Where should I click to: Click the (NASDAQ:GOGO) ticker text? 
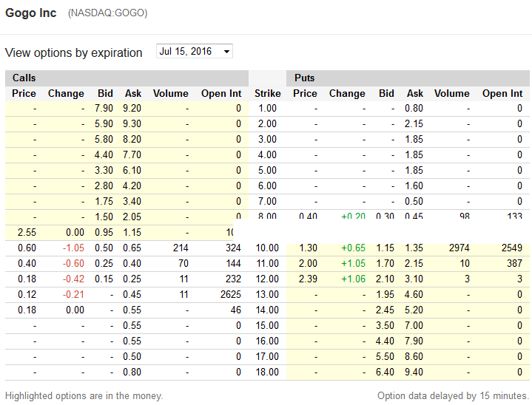[x=107, y=13]
